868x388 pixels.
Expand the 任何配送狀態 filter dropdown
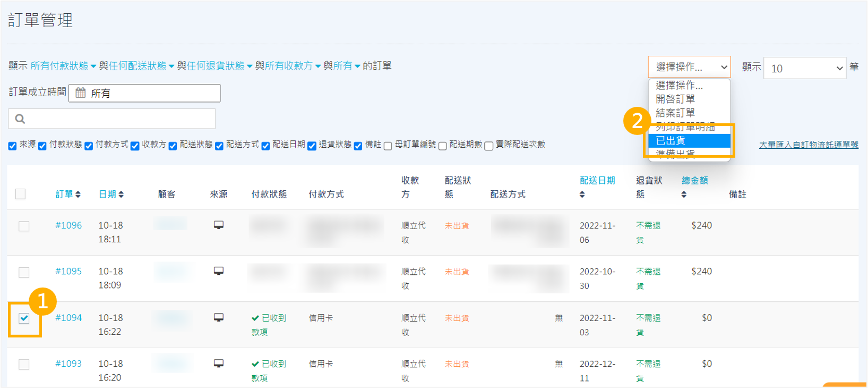tap(141, 66)
